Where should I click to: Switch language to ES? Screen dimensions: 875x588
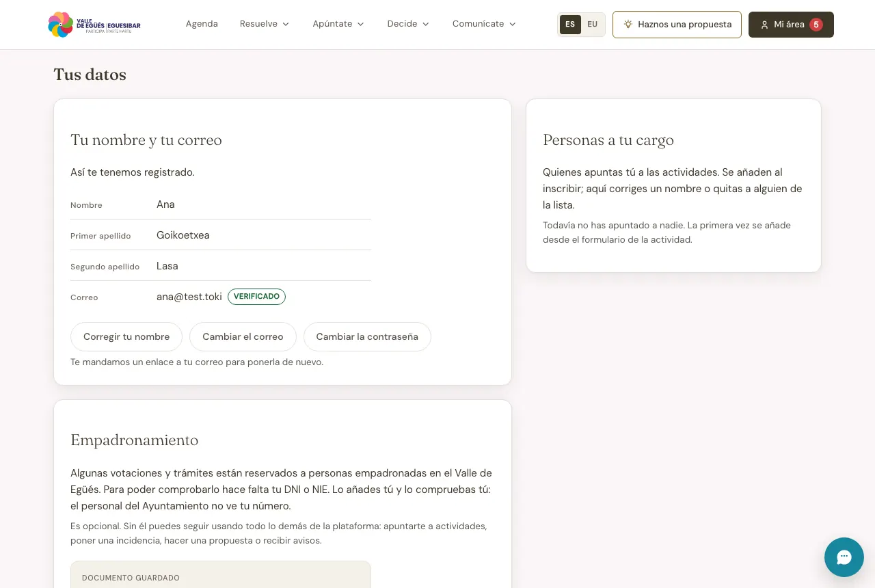coord(570,25)
